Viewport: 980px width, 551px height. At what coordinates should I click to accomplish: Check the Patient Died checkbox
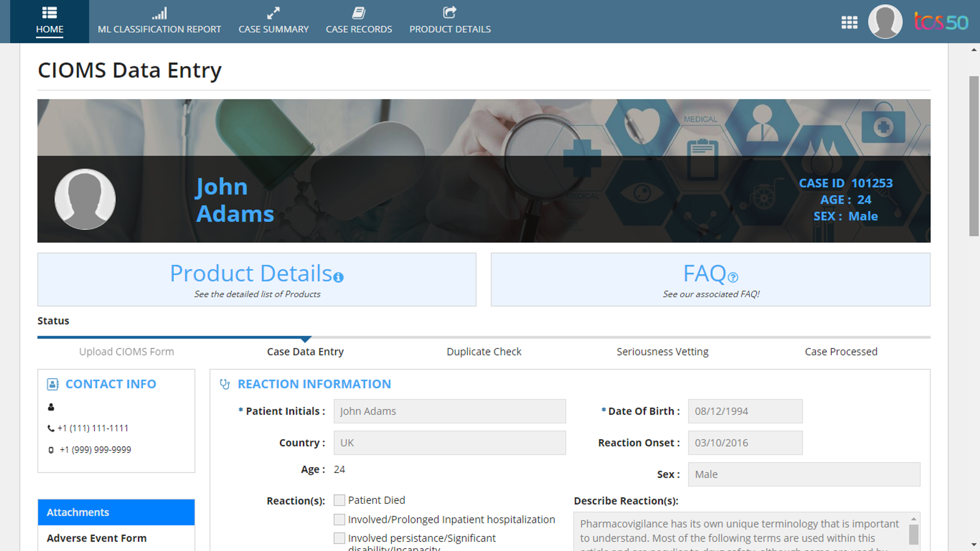339,500
